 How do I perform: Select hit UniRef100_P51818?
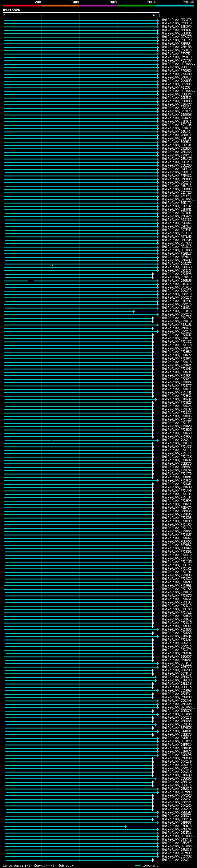176,57
